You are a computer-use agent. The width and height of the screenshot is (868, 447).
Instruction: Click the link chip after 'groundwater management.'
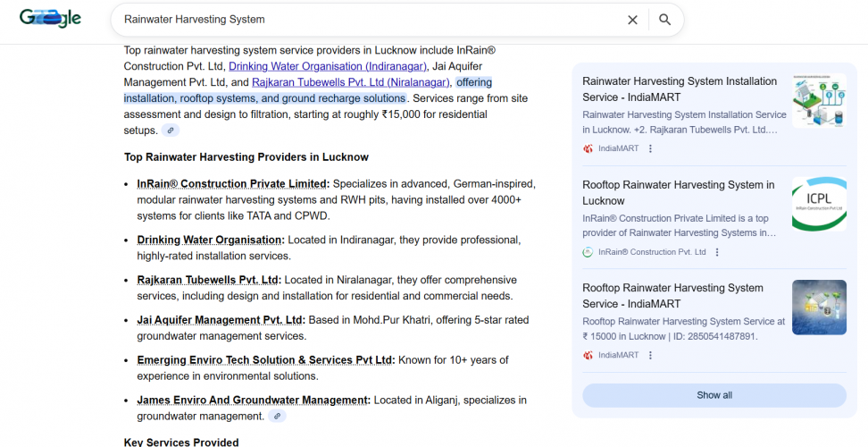click(x=278, y=416)
